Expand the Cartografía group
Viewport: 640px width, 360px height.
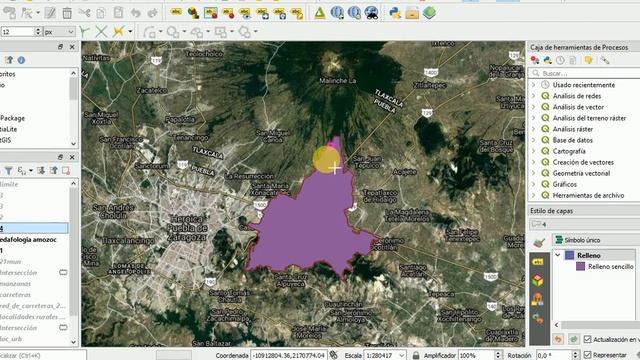pos(533,151)
